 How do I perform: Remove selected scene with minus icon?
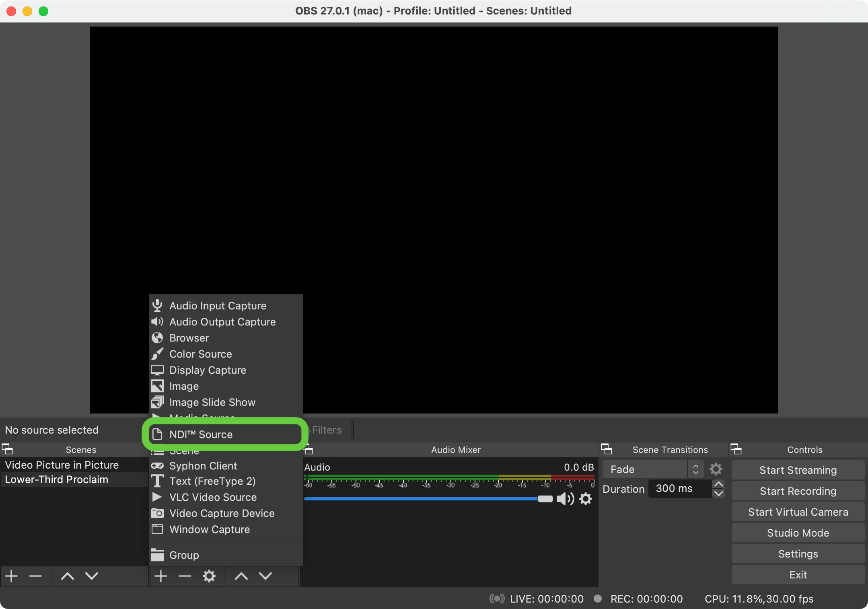click(x=35, y=576)
